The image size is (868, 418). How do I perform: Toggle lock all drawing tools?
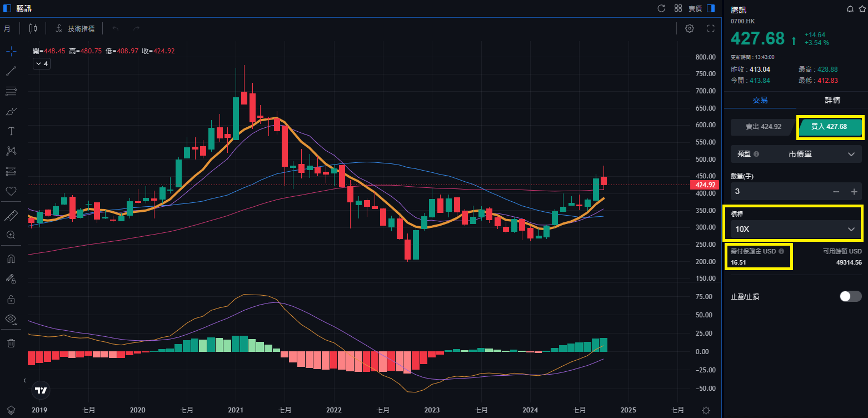coord(11,299)
